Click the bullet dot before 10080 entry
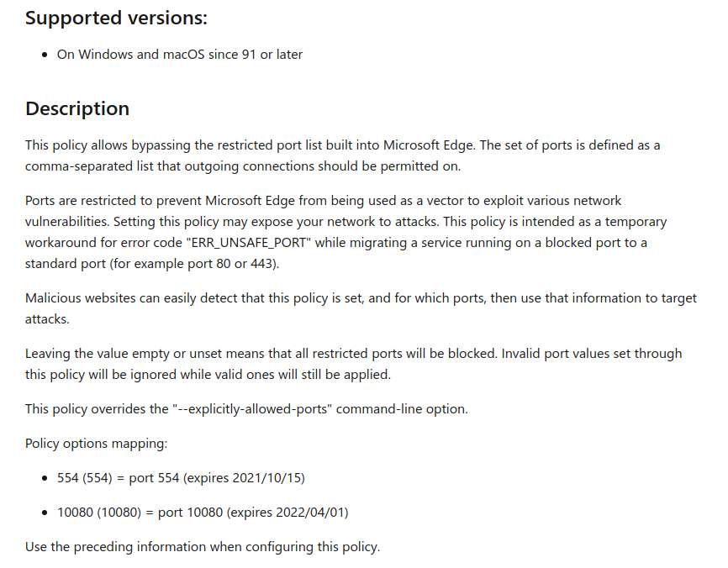This screenshot has height=568, width=728. click(45, 513)
